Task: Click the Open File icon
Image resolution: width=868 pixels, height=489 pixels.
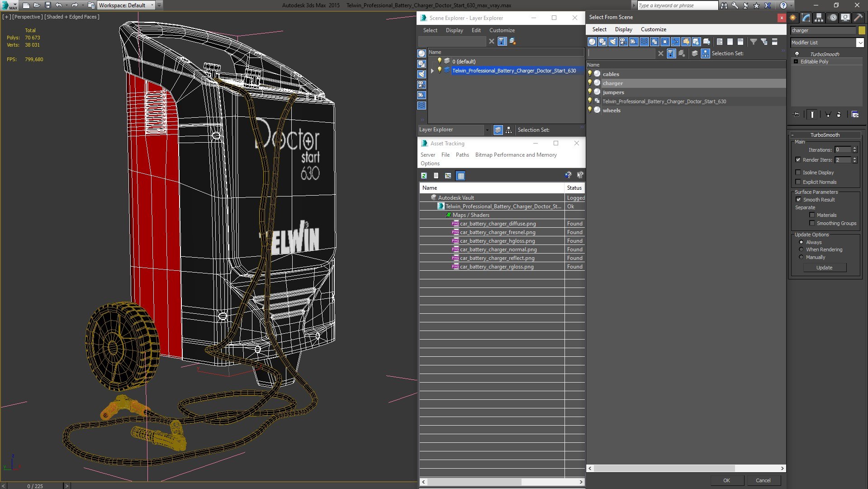Action: click(37, 5)
